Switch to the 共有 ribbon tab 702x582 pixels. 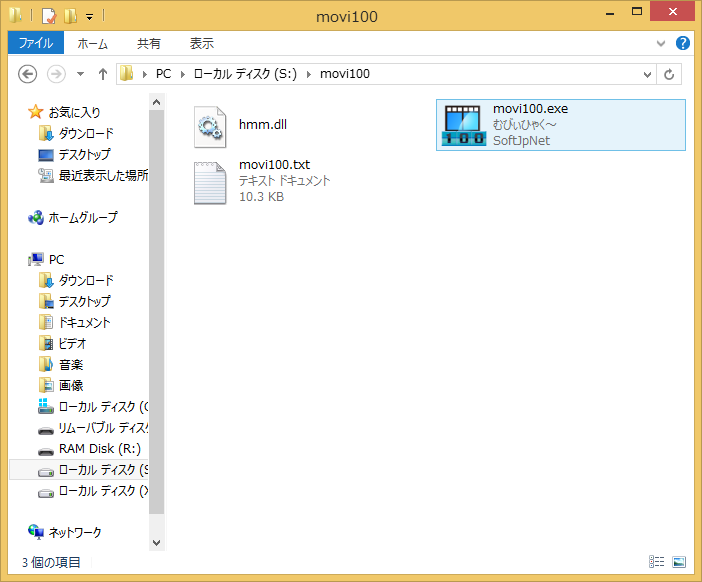click(x=149, y=43)
